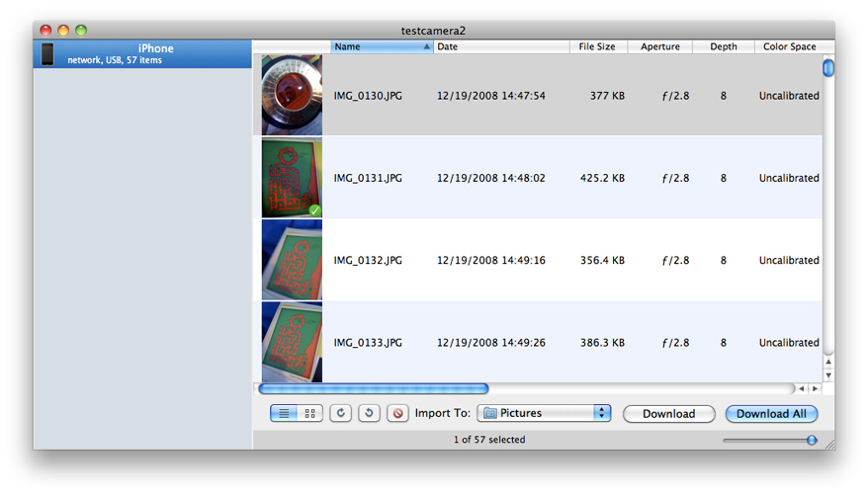This screenshot has width=868, height=496.
Task: Sort the list by the File Size column
Action: pyautogui.click(x=597, y=46)
